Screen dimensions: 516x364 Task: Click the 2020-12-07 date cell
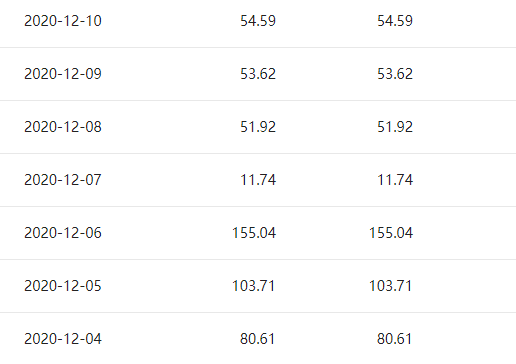point(63,180)
